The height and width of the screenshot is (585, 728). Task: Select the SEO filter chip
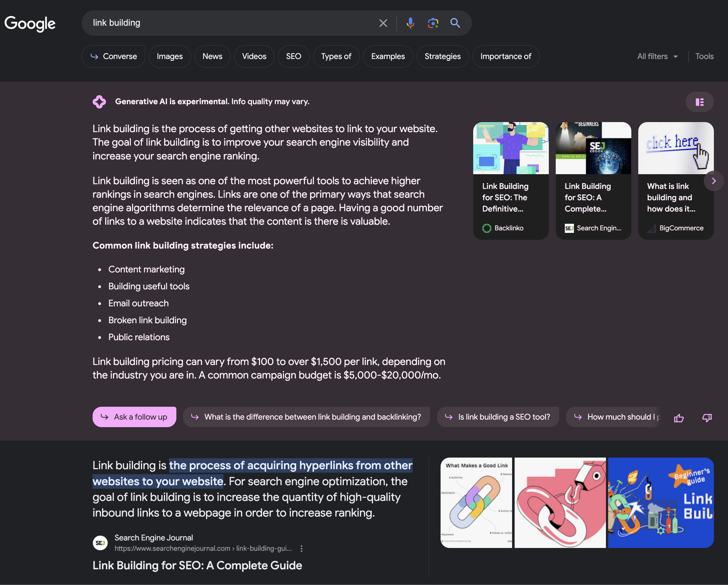click(x=294, y=56)
